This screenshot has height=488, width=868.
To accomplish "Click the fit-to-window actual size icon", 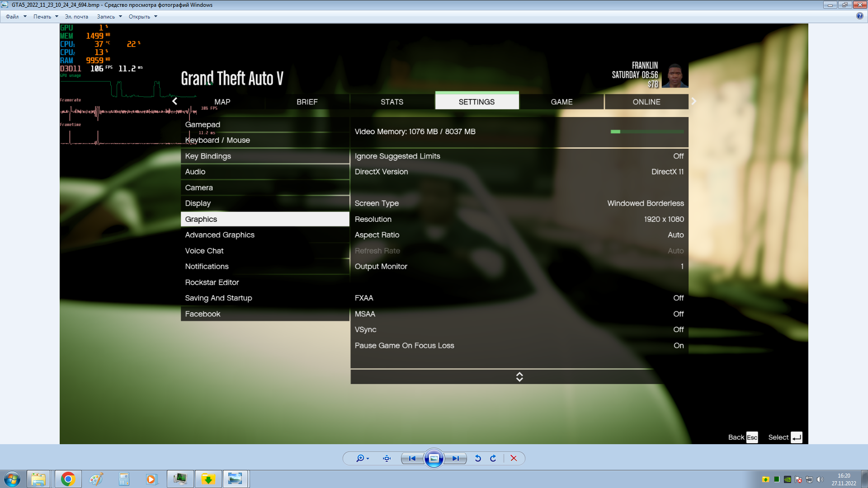I will tap(387, 458).
